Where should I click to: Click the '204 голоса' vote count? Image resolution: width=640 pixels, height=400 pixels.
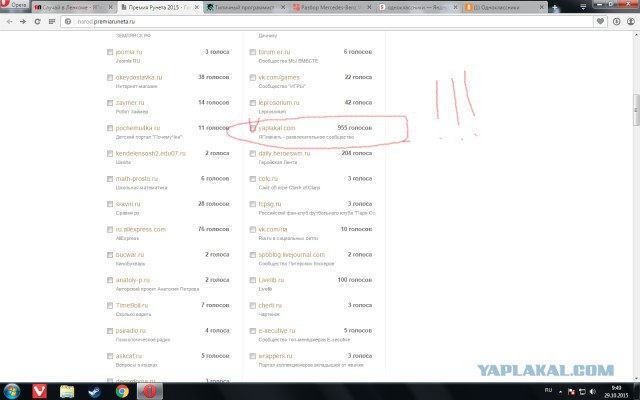[x=357, y=153]
